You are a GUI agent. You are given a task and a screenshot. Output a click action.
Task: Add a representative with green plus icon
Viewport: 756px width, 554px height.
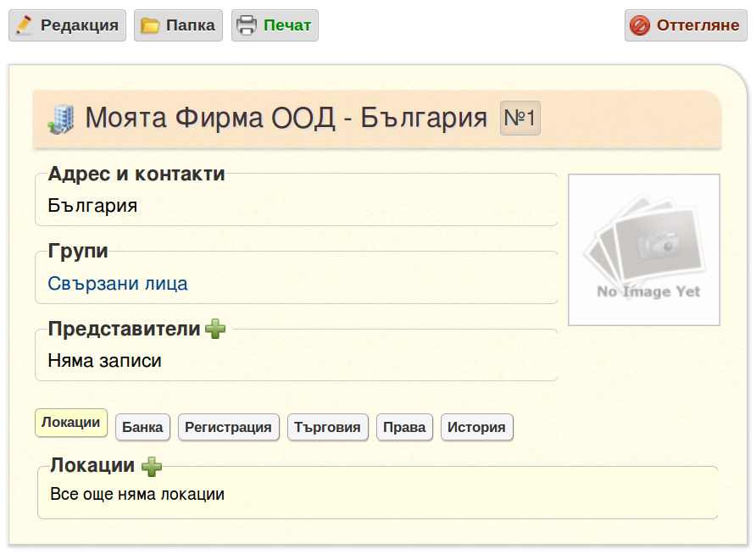click(x=215, y=329)
